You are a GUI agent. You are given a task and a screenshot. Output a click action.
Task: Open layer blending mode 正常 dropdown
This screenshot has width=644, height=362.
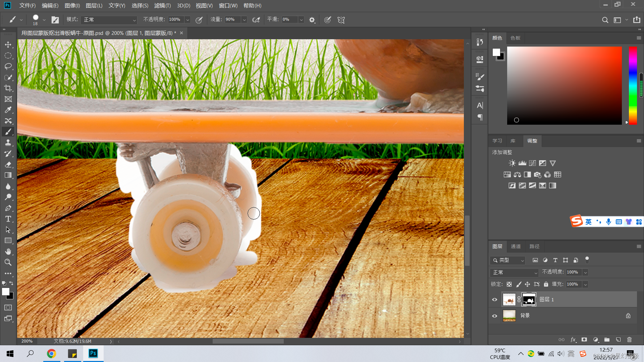(514, 273)
